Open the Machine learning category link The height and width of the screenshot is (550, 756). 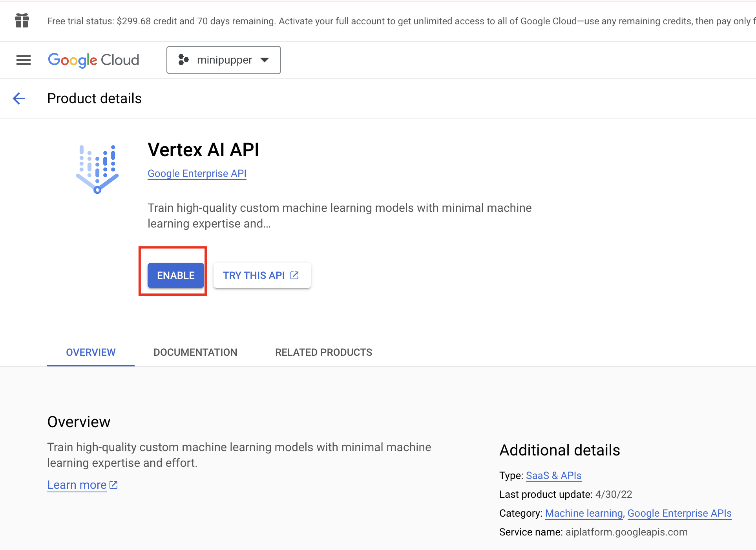point(584,513)
